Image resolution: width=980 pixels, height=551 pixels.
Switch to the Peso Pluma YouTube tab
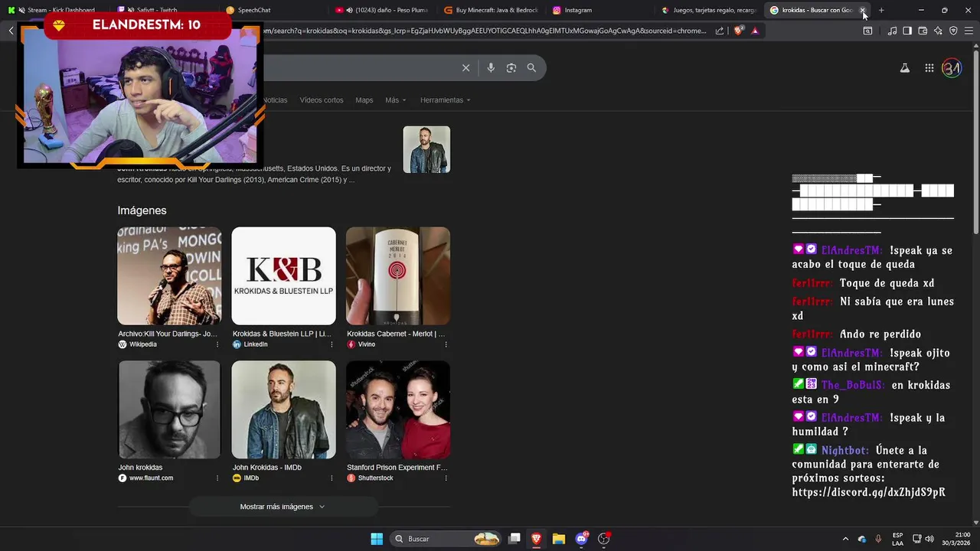point(381,10)
